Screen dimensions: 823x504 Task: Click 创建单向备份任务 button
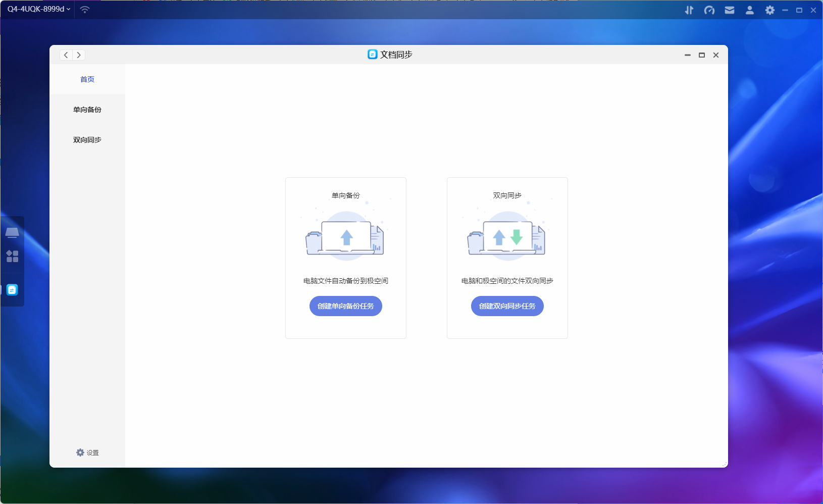tap(346, 306)
